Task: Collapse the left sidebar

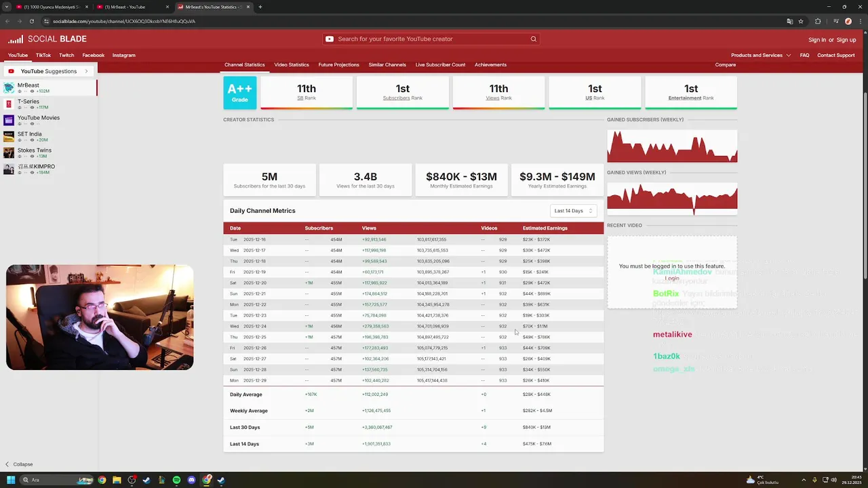Action: 19,464
